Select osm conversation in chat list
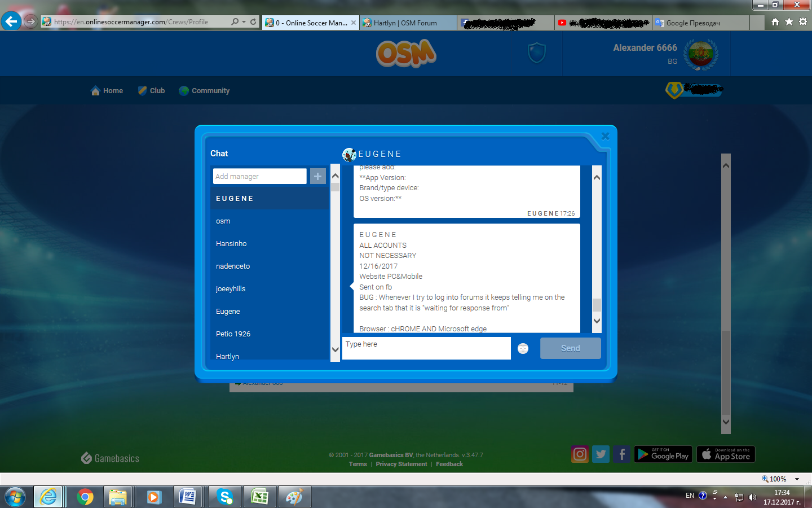This screenshot has width=812, height=508. [270, 221]
